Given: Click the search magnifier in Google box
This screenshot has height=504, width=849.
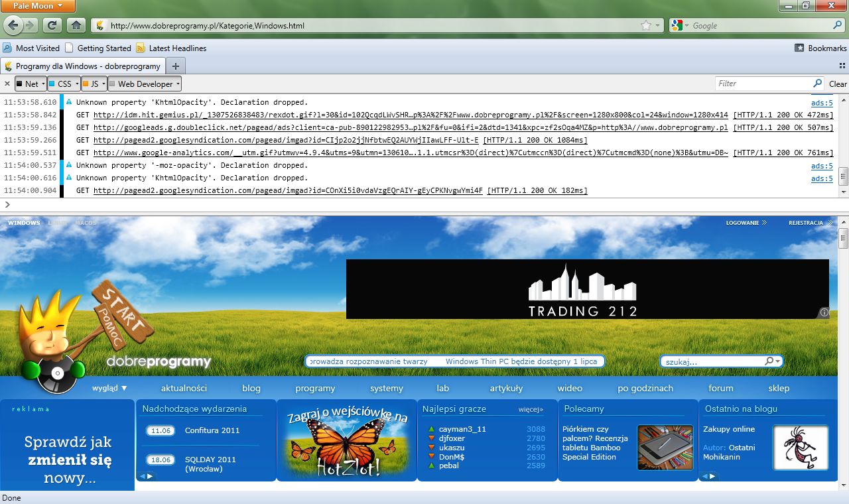Looking at the screenshot, I should (838, 25).
